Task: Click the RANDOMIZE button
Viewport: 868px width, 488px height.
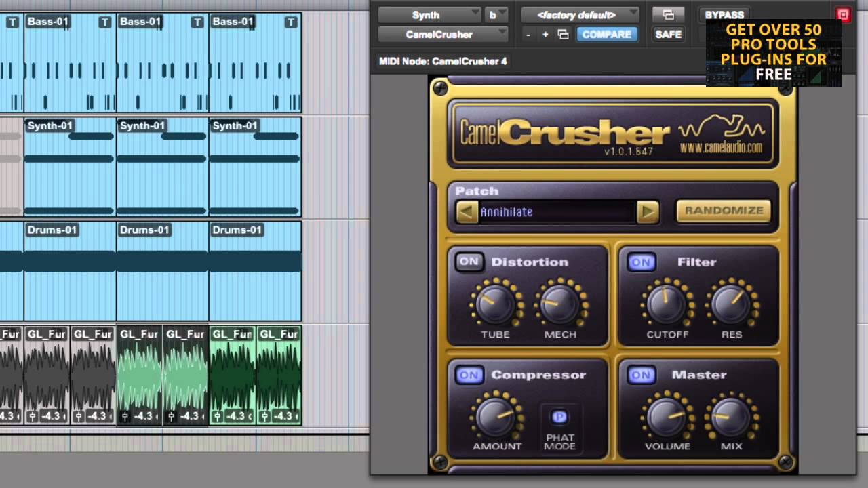Action: (724, 211)
